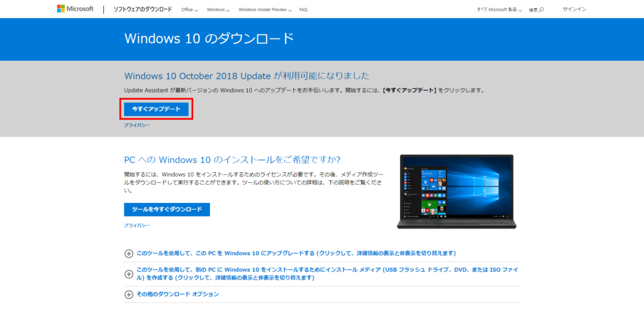Expand Windows Insider Preview menu
The height and width of the screenshot is (325, 644).
coord(265,10)
